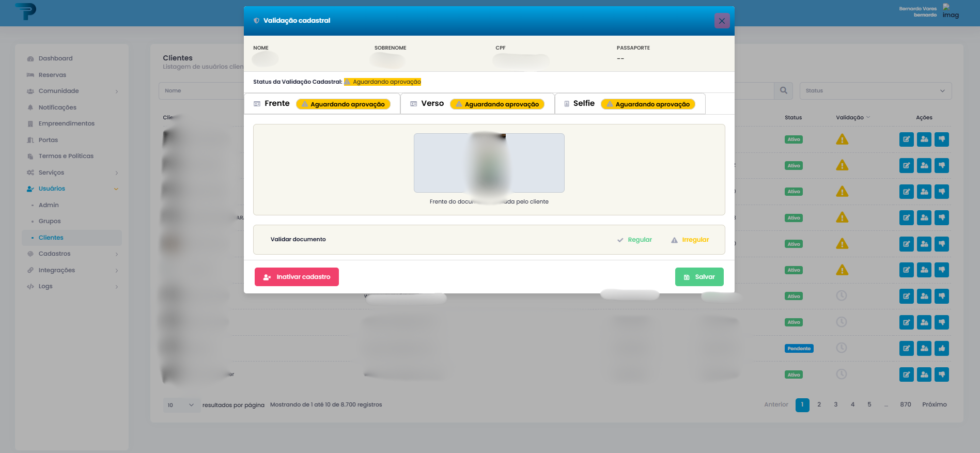The width and height of the screenshot is (980, 453).
Task: Click the edit icon in the first client row
Action: click(x=906, y=139)
